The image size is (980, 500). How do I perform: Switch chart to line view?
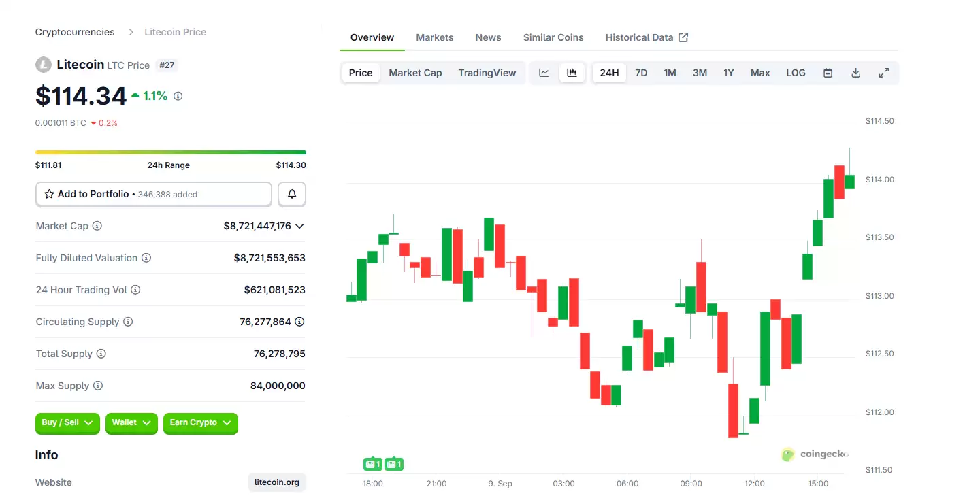(543, 72)
